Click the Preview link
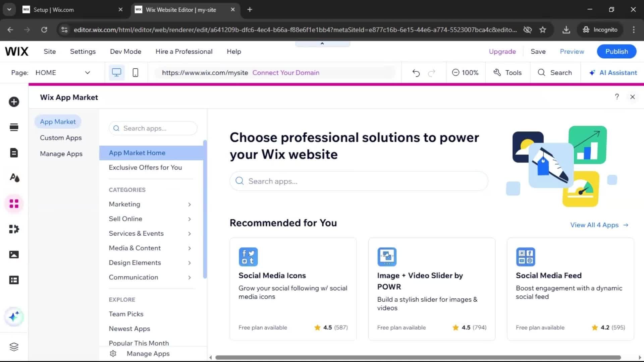The width and height of the screenshot is (644, 362). [572, 52]
